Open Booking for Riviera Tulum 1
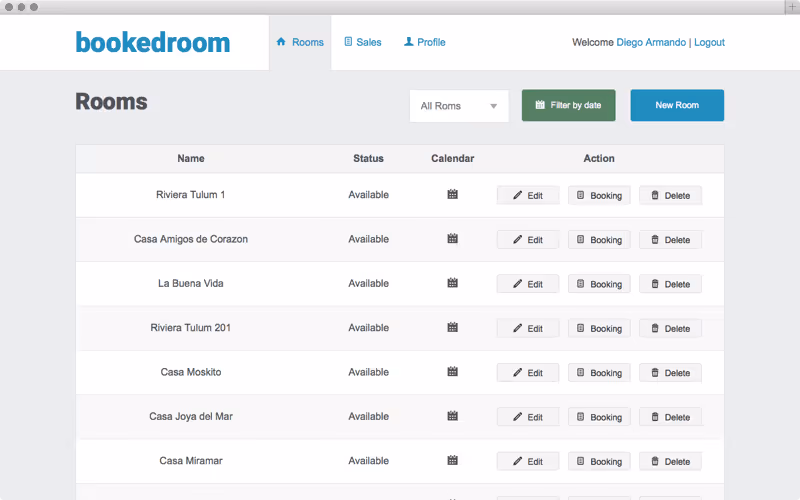Viewport: 800px width, 500px height. point(599,195)
